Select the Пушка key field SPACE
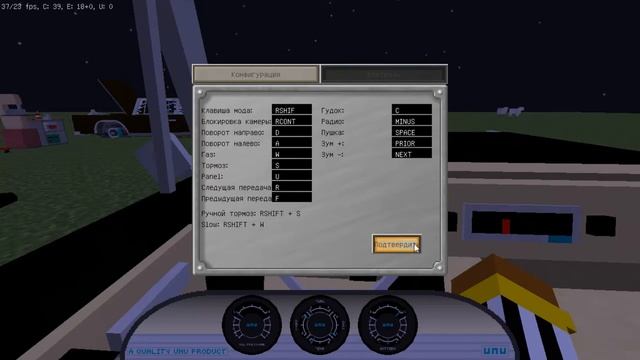This screenshot has height=360, width=640. point(412,132)
